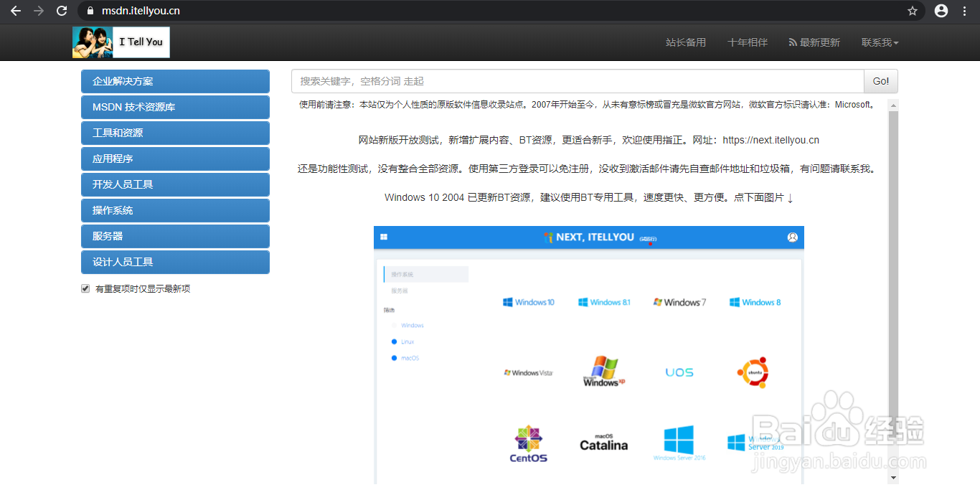Click the Windows Server 2019 logo

(x=755, y=442)
